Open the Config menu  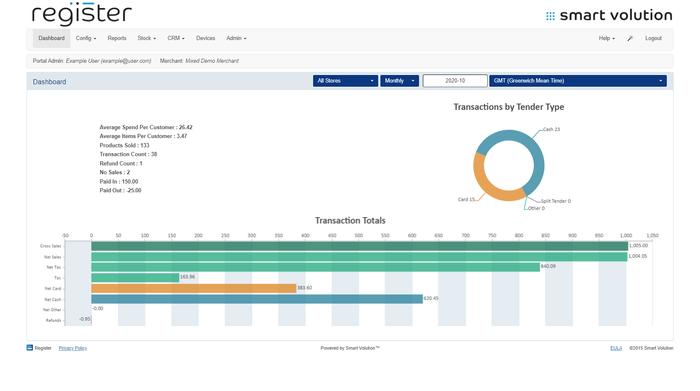point(86,38)
